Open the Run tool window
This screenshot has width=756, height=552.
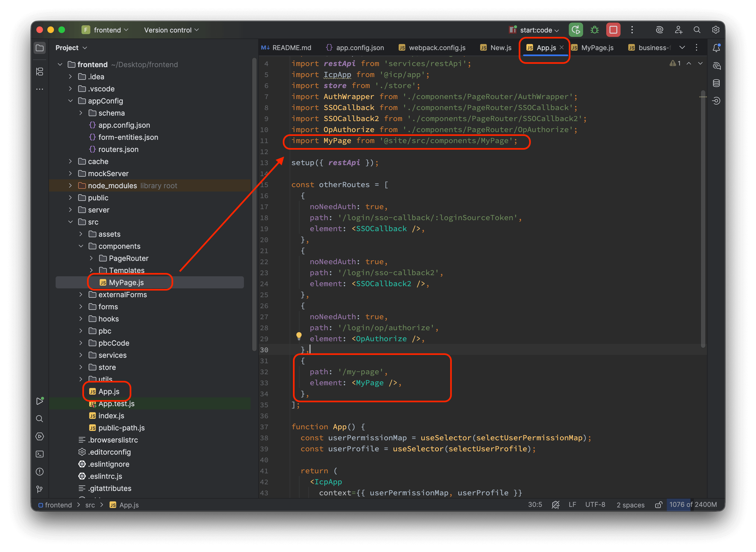tap(39, 401)
